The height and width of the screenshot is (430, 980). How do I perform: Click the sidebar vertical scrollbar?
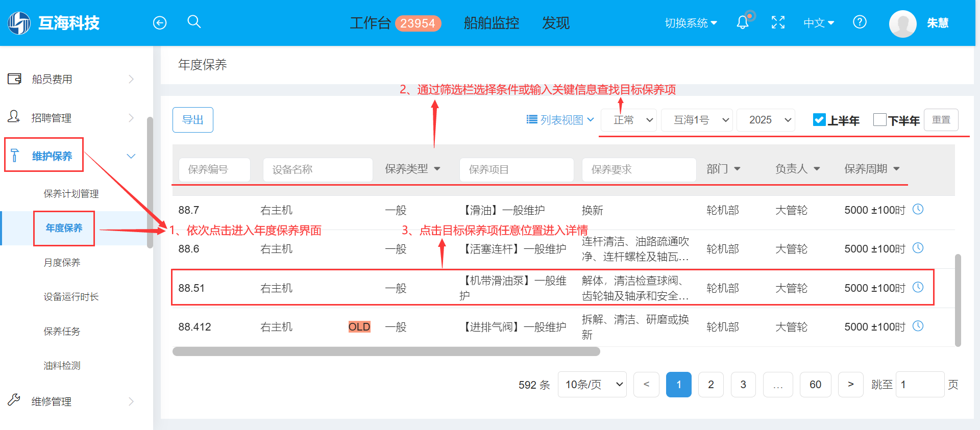click(150, 183)
